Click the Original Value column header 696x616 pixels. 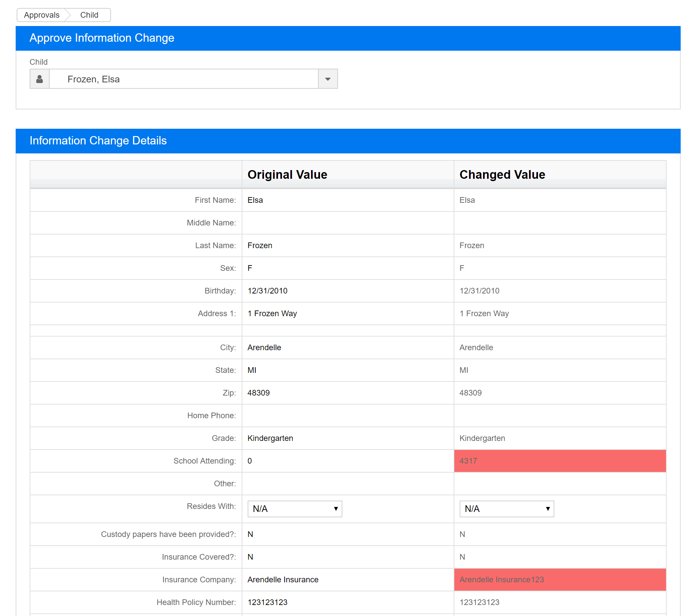(x=287, y=174)
